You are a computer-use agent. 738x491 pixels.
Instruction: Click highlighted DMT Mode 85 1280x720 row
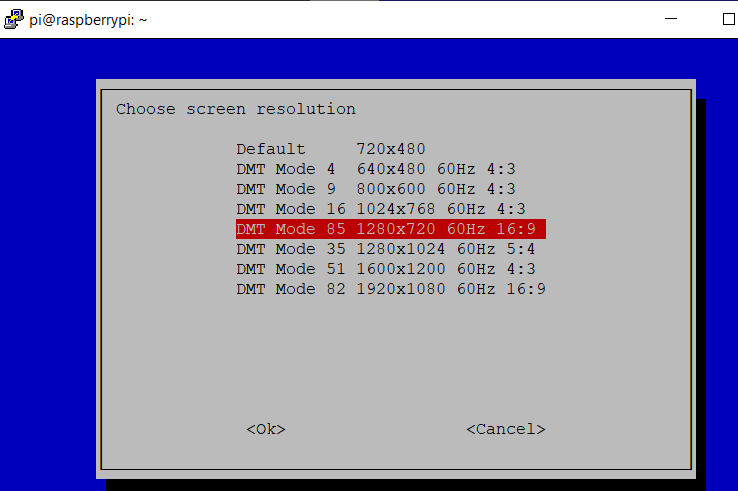tap(391, 229)
